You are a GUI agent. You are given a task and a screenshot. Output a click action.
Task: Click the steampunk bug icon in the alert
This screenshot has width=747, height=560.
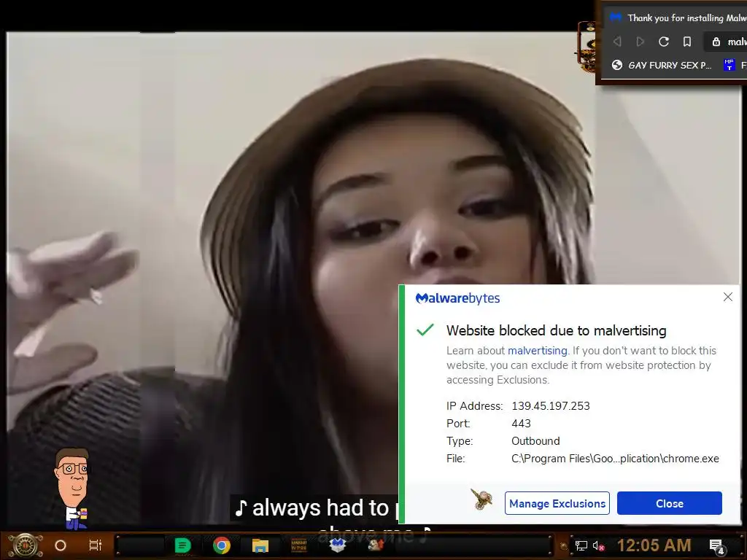[481, 499]
